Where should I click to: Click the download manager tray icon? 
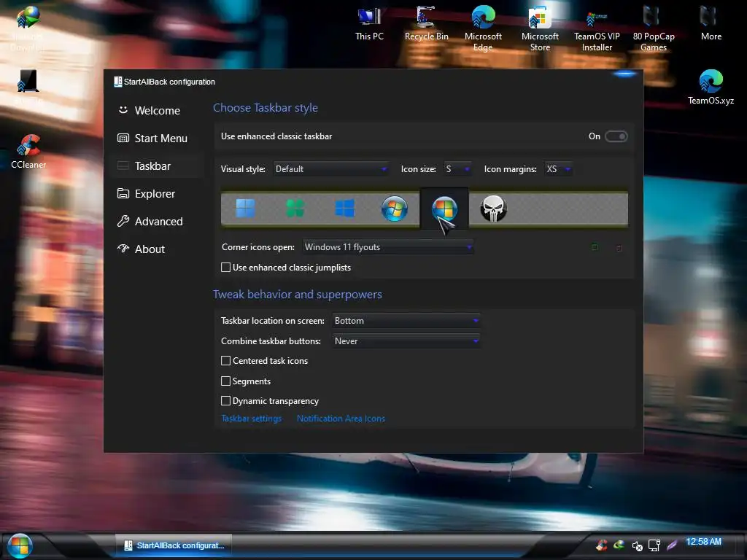tap(619, 545)
